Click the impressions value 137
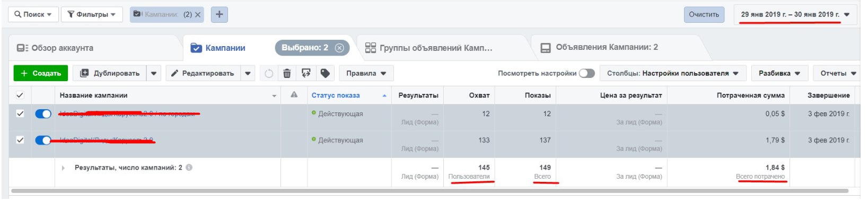This screenshot has height=201, width=868. tap(545, 140)
